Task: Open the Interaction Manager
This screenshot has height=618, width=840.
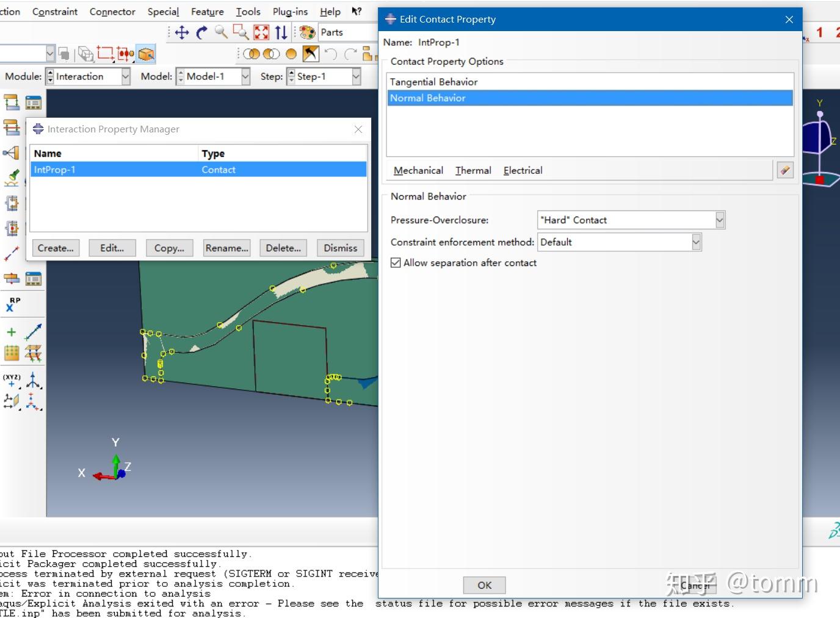Action: (x=34, y=102)
